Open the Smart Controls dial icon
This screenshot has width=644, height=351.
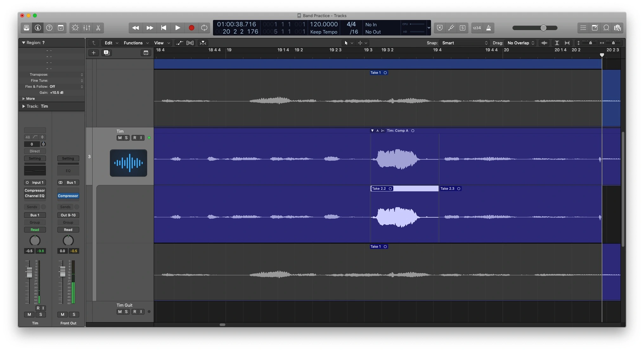75,28
